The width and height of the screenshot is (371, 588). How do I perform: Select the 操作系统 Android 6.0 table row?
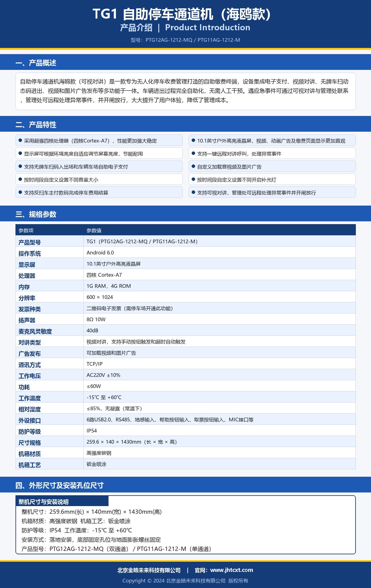point(185,253)
